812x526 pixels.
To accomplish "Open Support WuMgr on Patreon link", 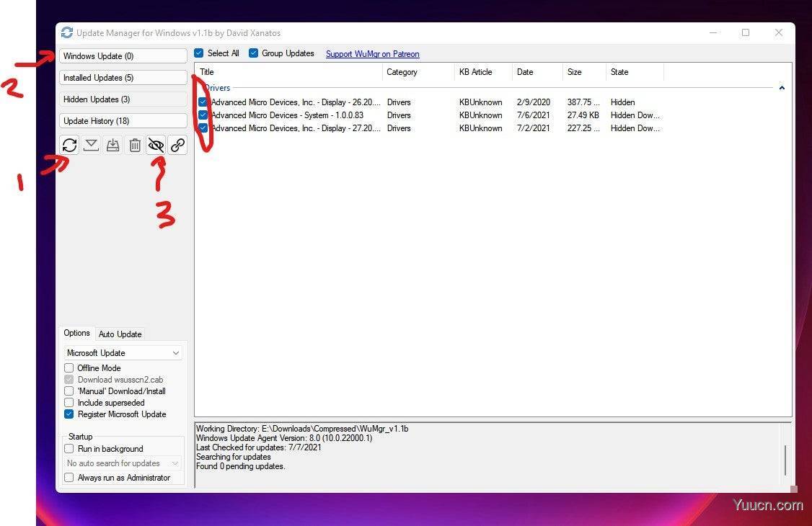I will [x=372, y=54].
